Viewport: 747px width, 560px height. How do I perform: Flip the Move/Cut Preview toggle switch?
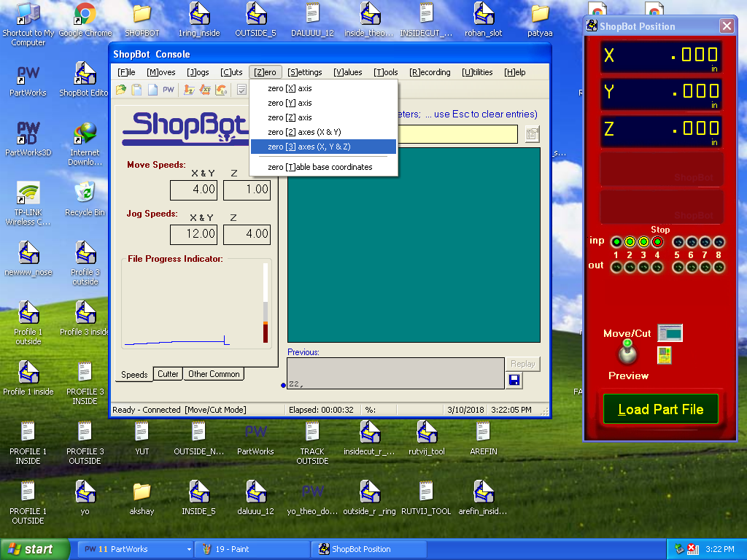[627, 353]
